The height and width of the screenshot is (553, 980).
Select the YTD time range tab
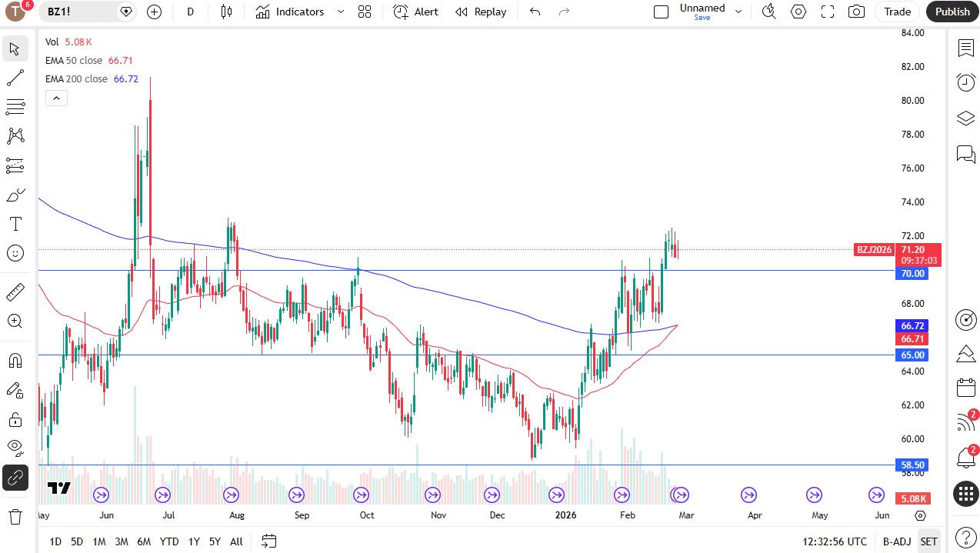[169, 541]
